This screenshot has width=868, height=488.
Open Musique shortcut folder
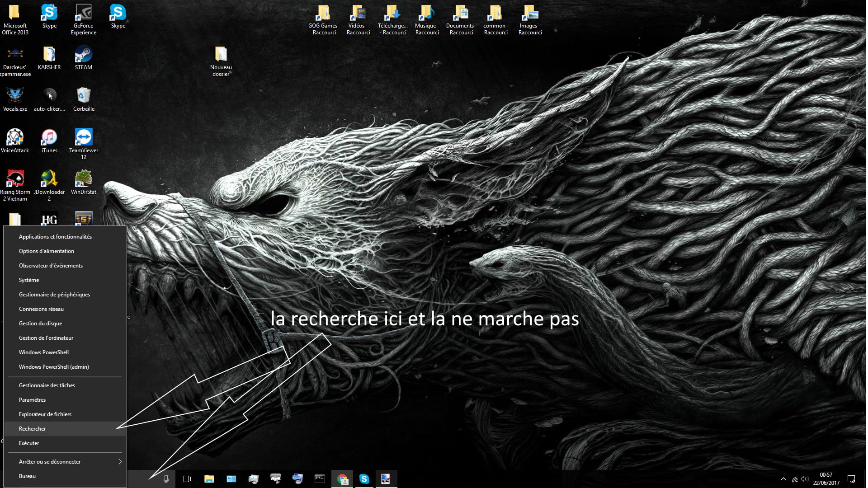point(427,19)
